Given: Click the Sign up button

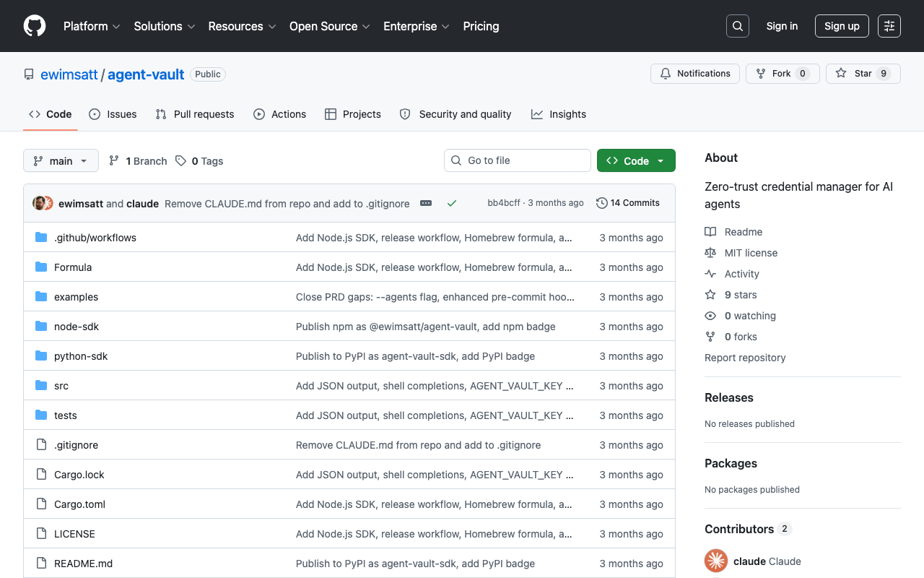Looking at the screenshot, I should [842, 26].
